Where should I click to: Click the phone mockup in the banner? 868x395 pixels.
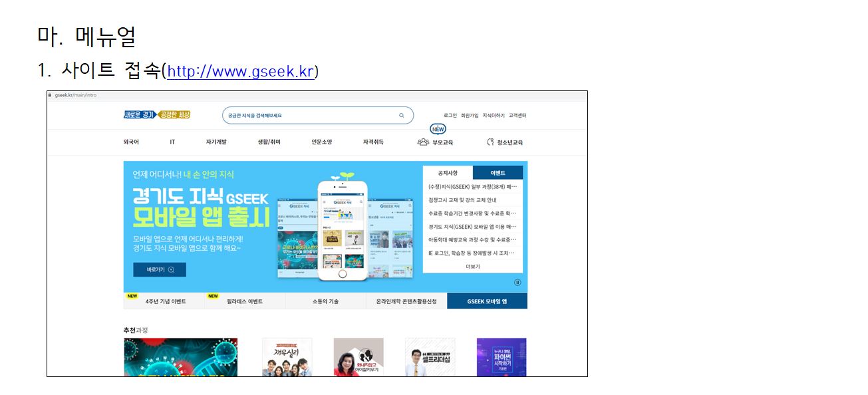click(x=342, y=230)
